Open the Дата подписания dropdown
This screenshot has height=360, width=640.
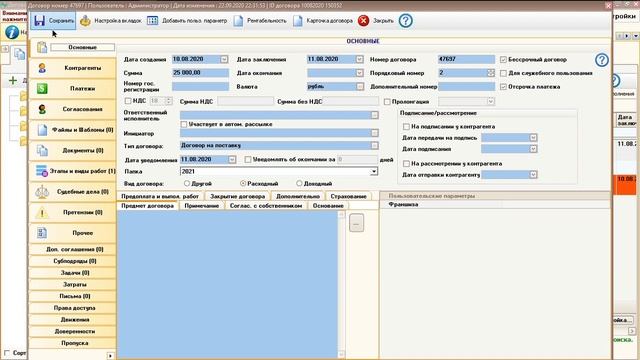coord(533,149)
